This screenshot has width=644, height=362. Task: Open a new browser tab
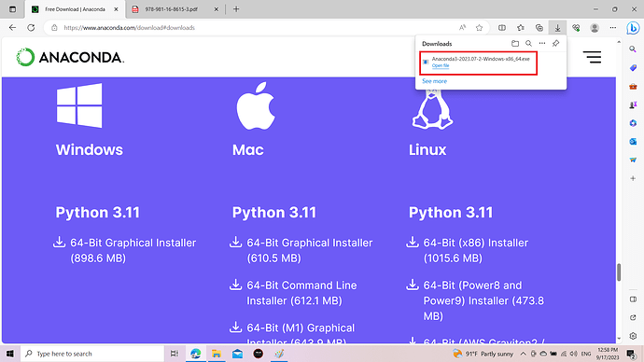(236, 9)
